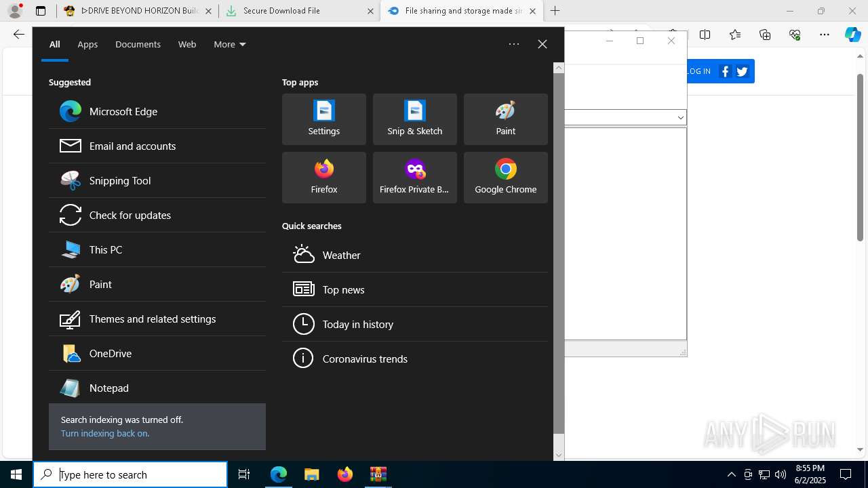This screenshot has height=488, width=868.
Task: Click Facebook icon on webpage
Action: click(725, 71)
